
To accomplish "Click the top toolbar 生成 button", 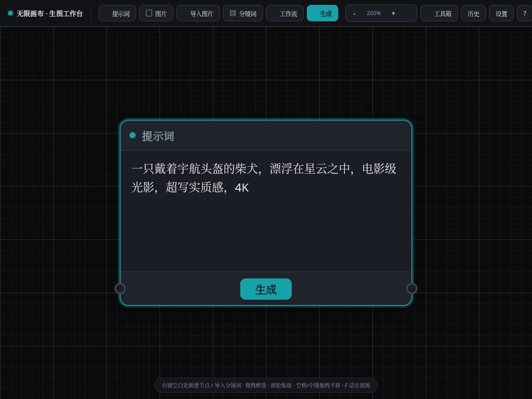I will click(x=322, y=13).
